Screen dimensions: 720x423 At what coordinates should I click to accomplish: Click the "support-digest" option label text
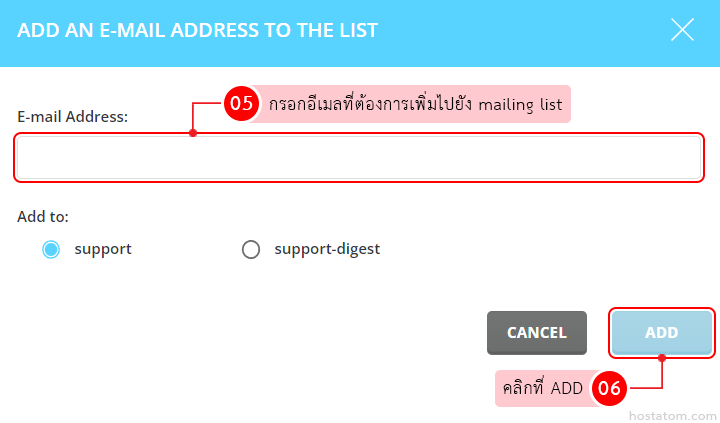327,249
